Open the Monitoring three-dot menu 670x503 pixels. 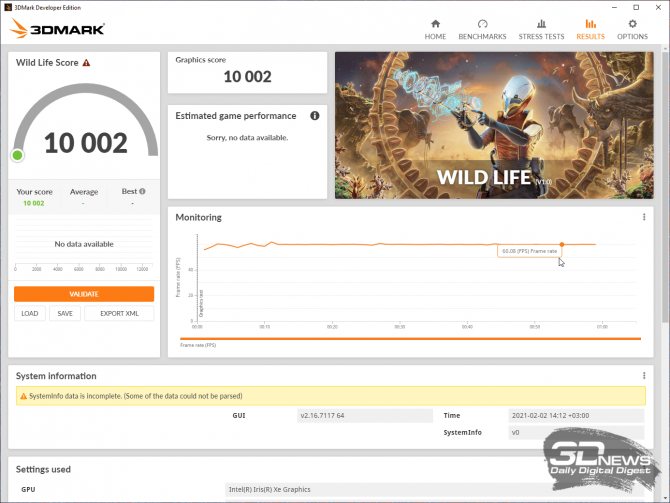coord(644,217)
